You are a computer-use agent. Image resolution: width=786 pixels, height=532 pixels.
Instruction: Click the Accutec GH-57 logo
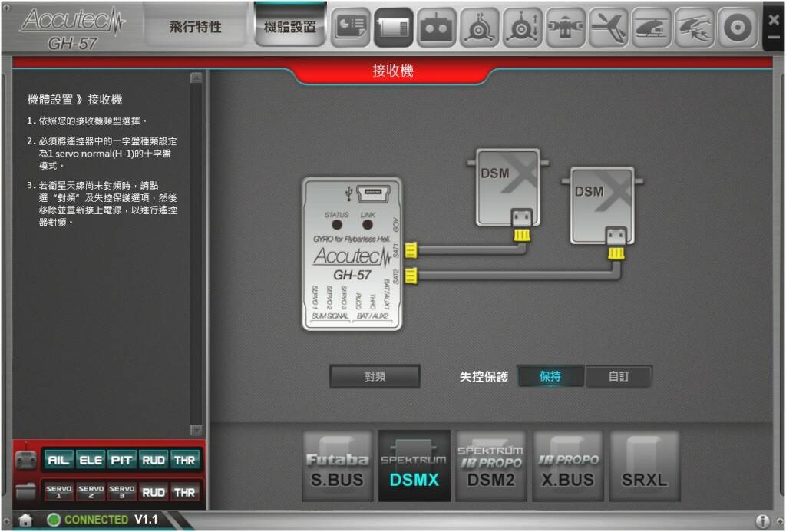tap(73, 28)
